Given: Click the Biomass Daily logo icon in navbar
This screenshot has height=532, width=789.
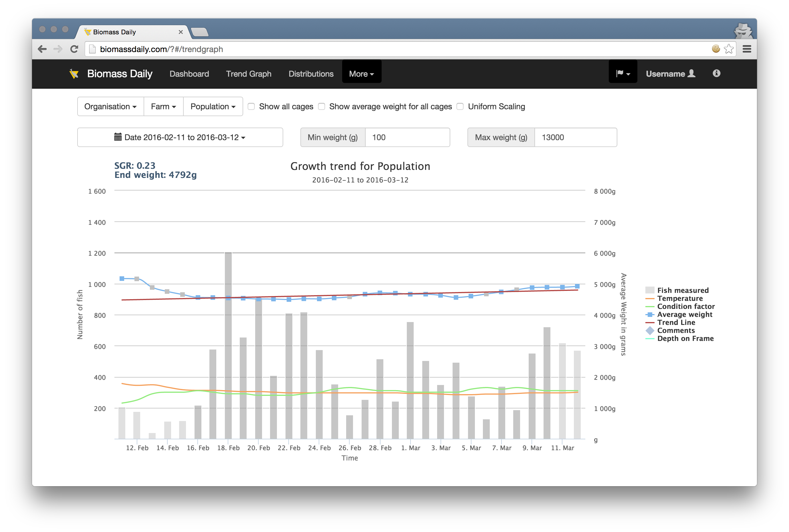Looking at the screenshot, I should coord(74,74).
